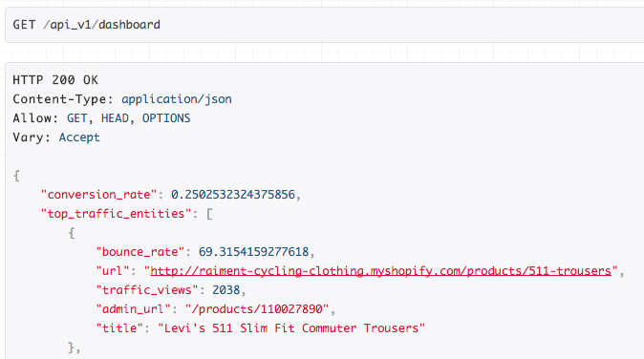Select the HEAD method in the Allow header

tap(115, 118)
